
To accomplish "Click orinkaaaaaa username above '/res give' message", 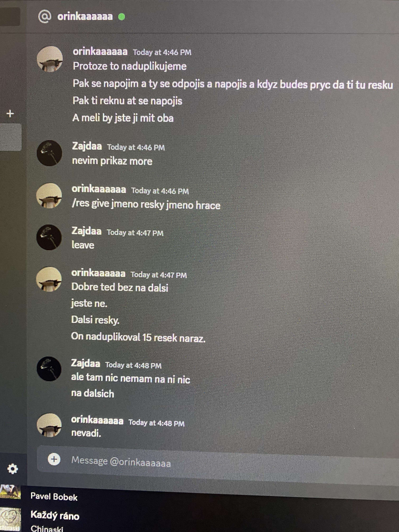I will (x=99, y=189).
